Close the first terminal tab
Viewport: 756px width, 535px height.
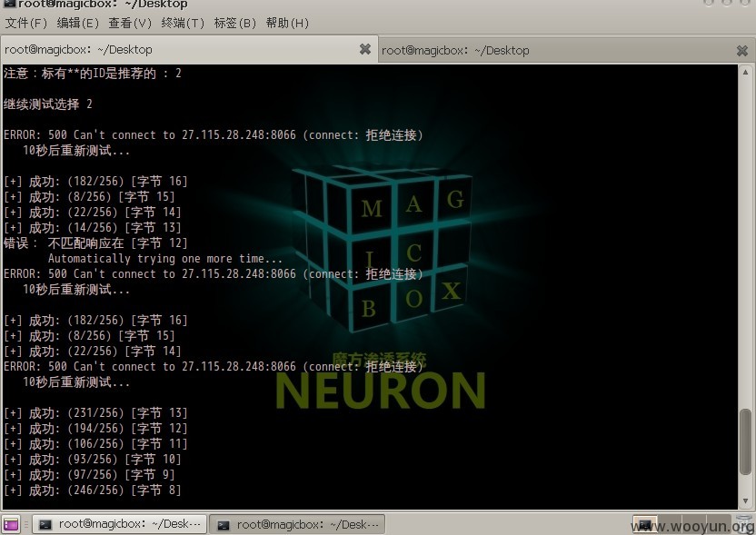(365, 49)
